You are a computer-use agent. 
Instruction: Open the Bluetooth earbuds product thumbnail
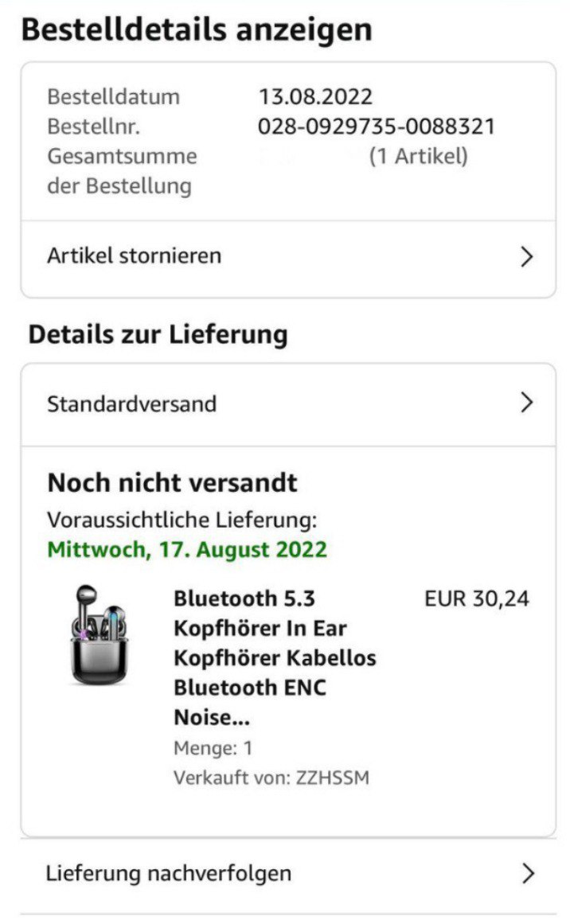pos(99,635)
